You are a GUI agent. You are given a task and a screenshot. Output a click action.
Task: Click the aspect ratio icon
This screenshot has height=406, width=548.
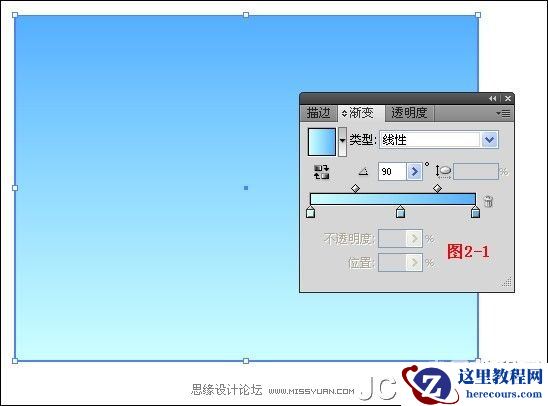(x=443, y=172)
